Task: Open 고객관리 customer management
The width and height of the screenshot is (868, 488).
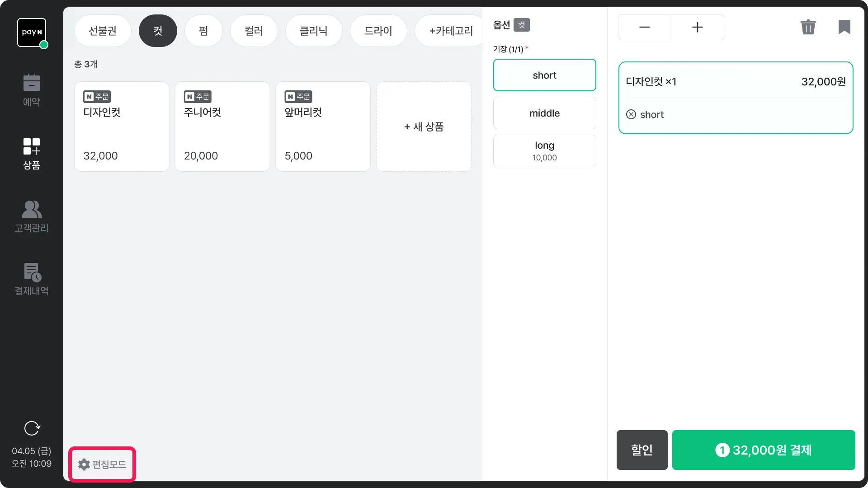Action: pyautogui.click(x=32, y=216)
